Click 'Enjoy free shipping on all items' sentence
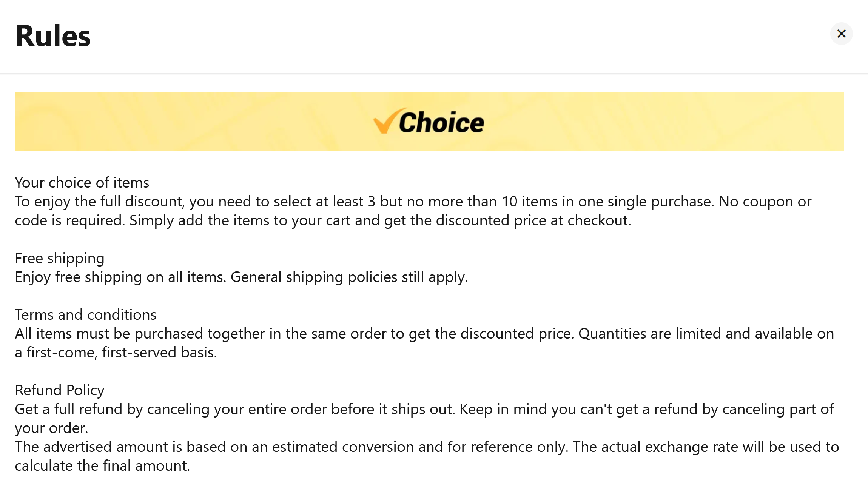Screen dimensions: 868x493 click(120, 277)
